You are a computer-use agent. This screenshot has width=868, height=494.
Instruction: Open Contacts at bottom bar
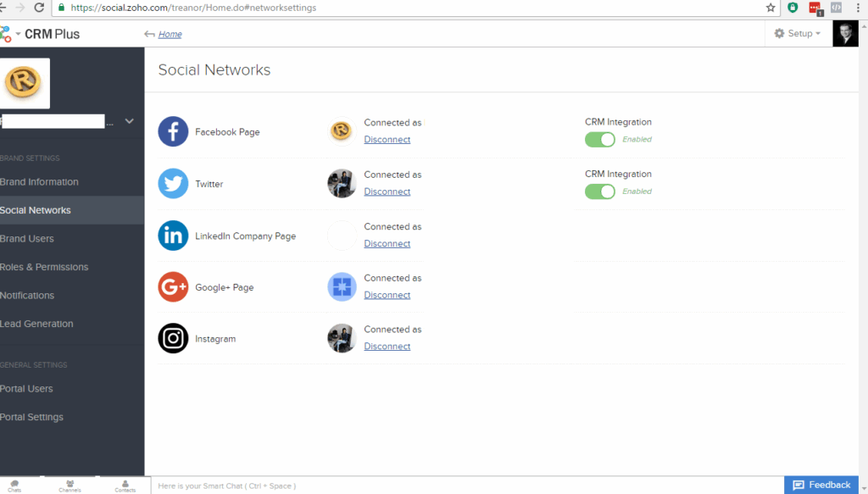tap(125, 486)
